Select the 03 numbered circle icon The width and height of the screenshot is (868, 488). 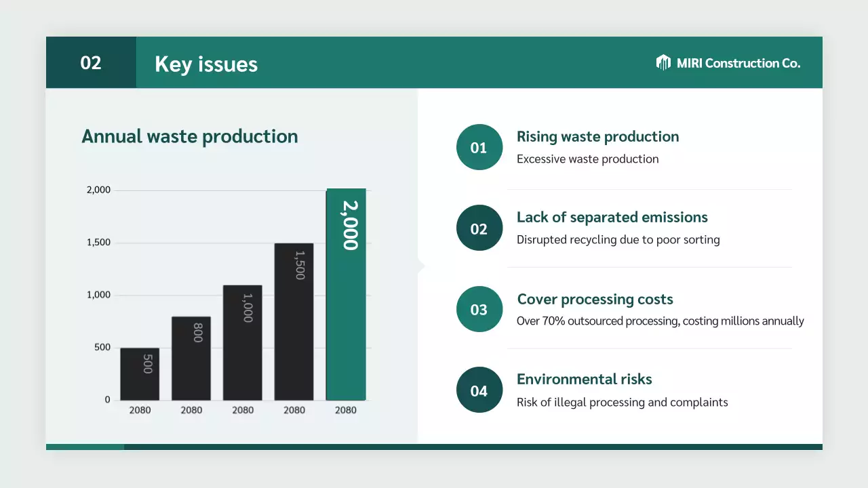pyautogui.click(x=479, y=309)
